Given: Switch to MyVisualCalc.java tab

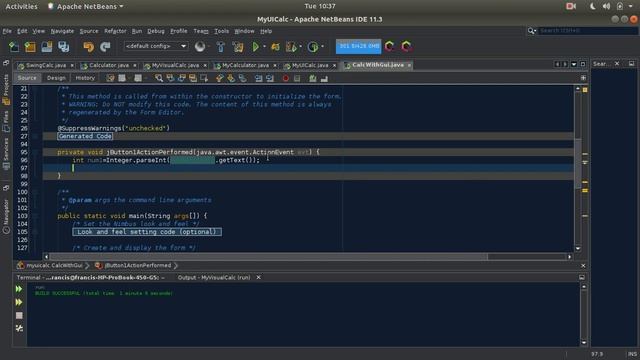Looking at the screenshot, I should 175,65.
